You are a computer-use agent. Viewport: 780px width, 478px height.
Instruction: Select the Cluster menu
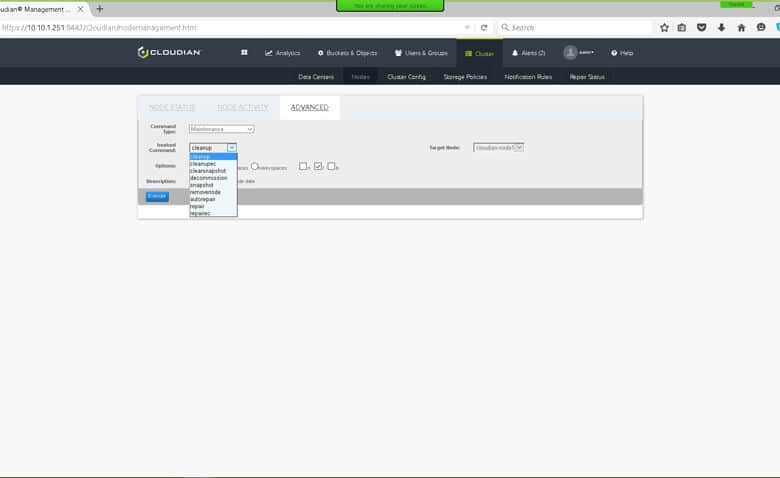[x=480, y=53]
